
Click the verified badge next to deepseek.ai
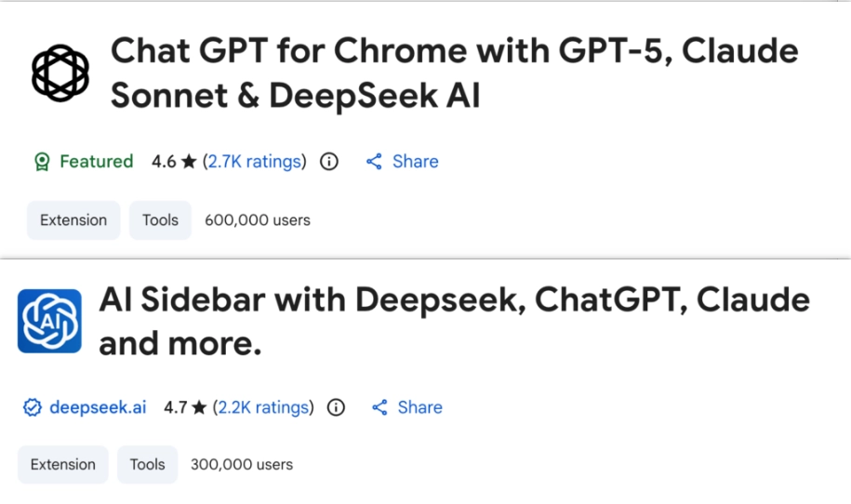click(32, 407)
